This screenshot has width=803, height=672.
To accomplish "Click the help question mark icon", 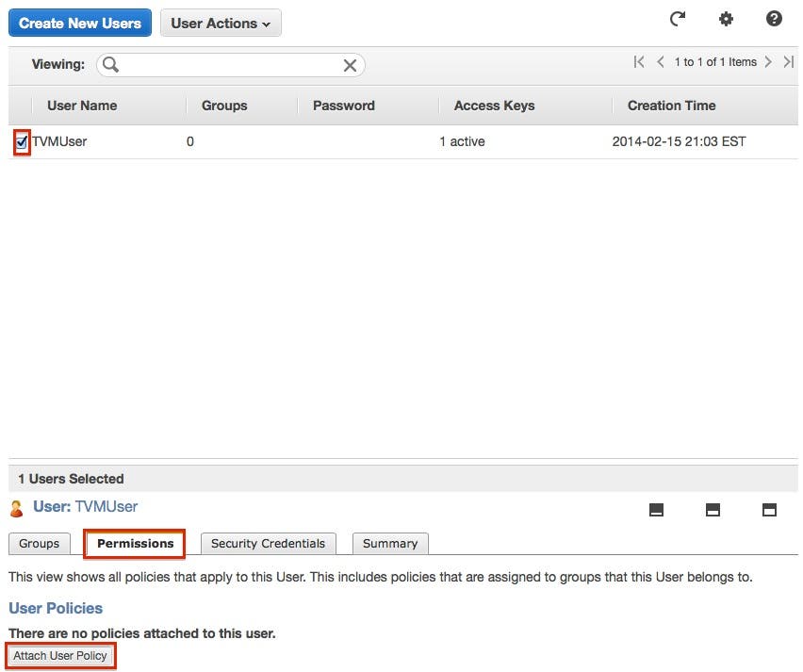I will click(774, 20).
